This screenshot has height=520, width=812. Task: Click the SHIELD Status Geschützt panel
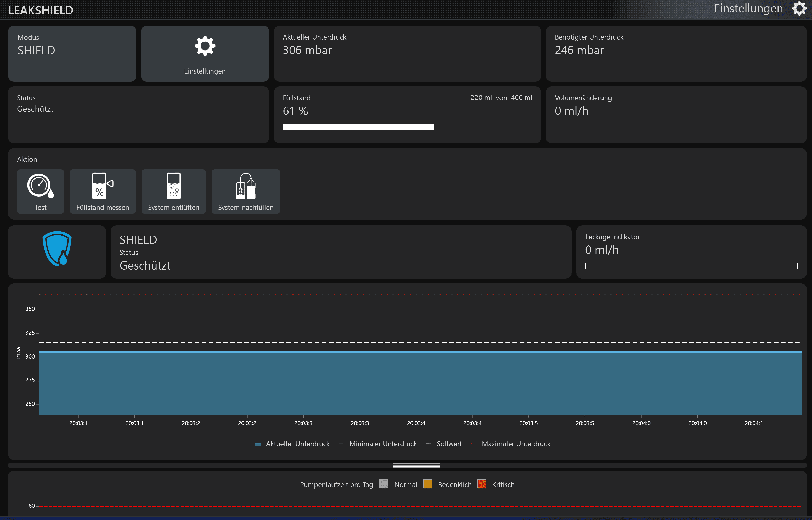341,252
